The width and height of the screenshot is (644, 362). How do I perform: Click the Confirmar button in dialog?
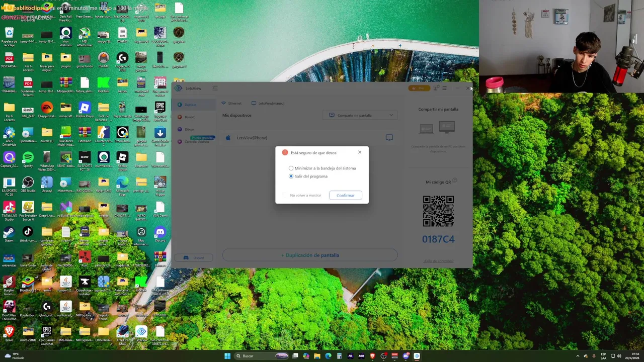coord(345,195)
